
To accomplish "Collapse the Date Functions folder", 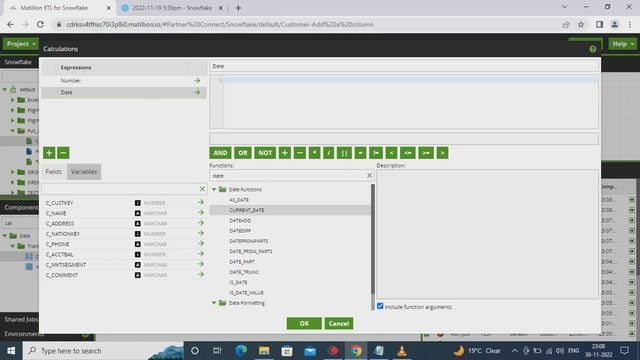I will (214, 189).
